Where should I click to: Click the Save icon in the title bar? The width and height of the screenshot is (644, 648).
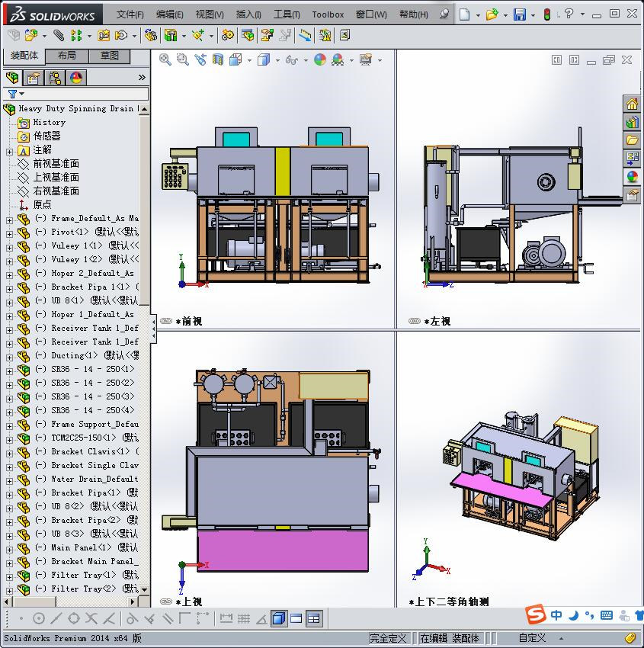(520, 15)
